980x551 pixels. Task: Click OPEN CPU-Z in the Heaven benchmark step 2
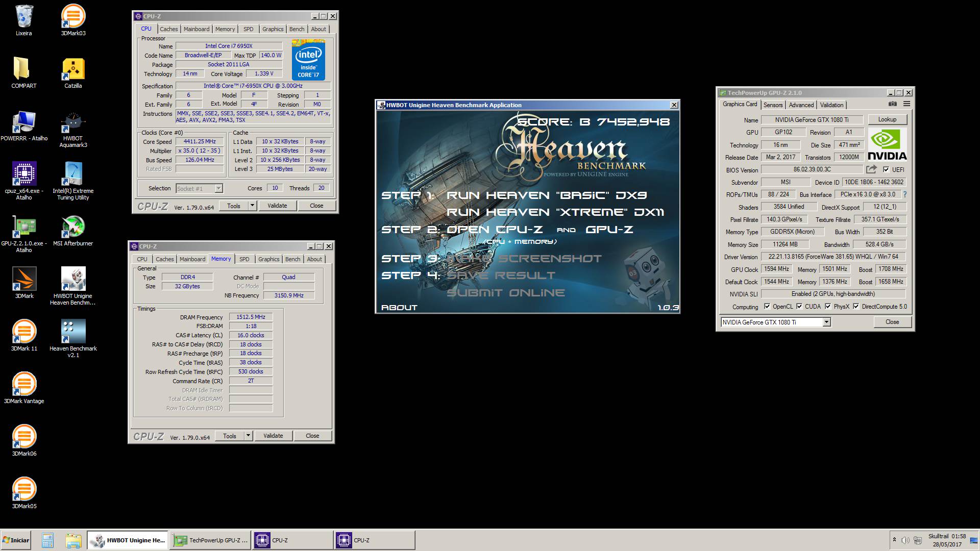[495, 230]
